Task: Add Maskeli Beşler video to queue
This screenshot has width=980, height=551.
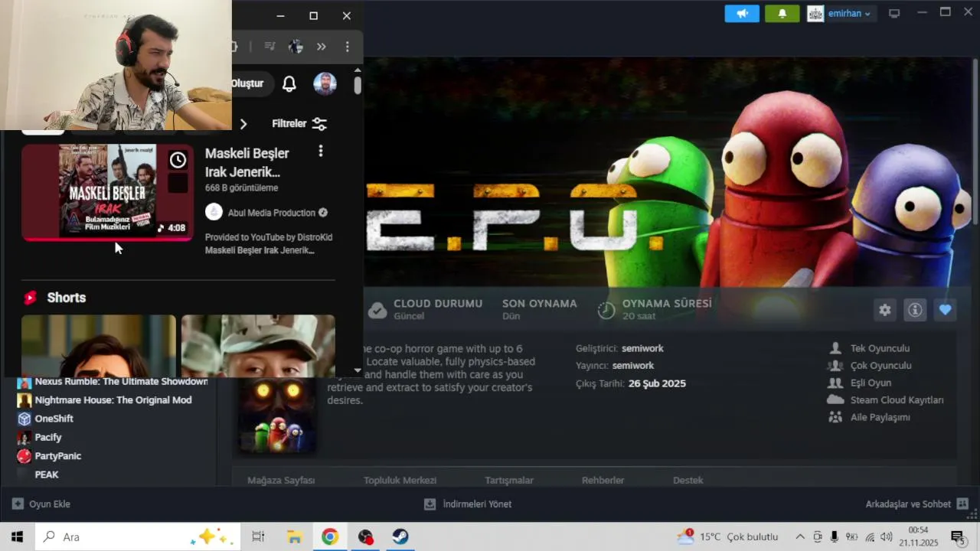Action: tap(178, 183)
